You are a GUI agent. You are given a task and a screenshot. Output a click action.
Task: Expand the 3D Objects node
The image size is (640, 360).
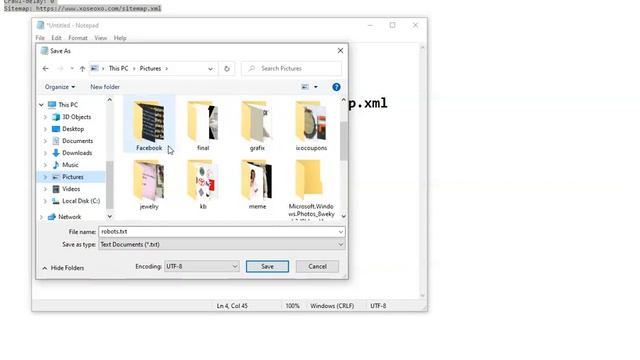[45, 117]
